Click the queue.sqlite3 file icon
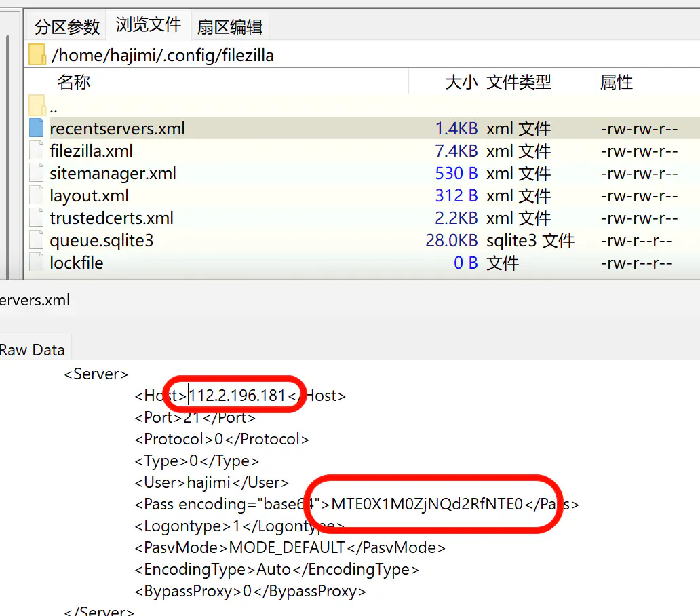Screen dimensions: 700x616 [37, 240]
